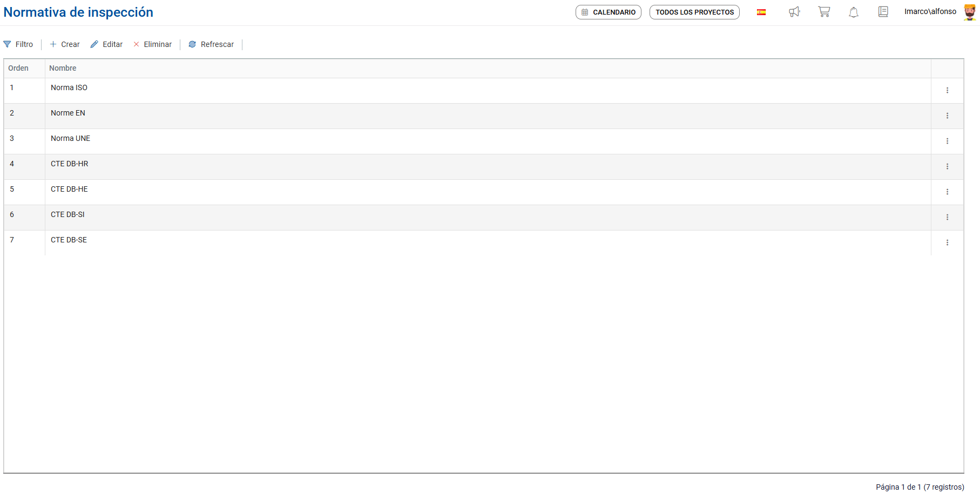
Task: Click the Filtro funnel button
Action: click(18, 44)
